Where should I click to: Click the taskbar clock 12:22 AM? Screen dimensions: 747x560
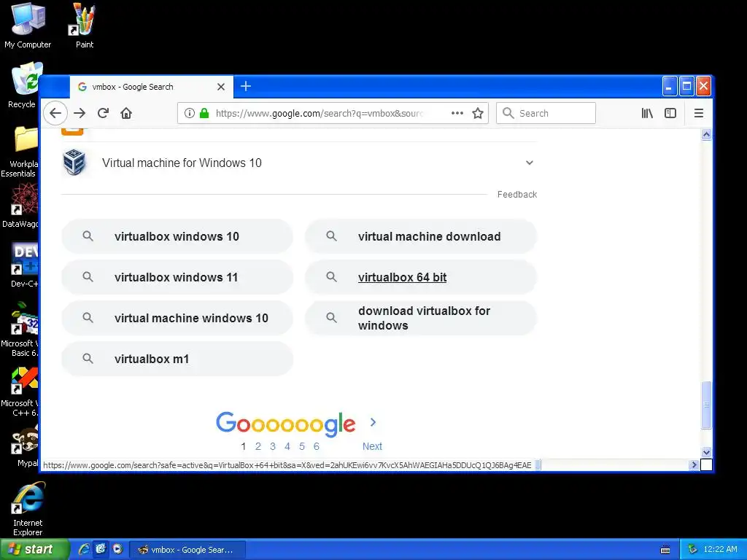tap(720, 550)
